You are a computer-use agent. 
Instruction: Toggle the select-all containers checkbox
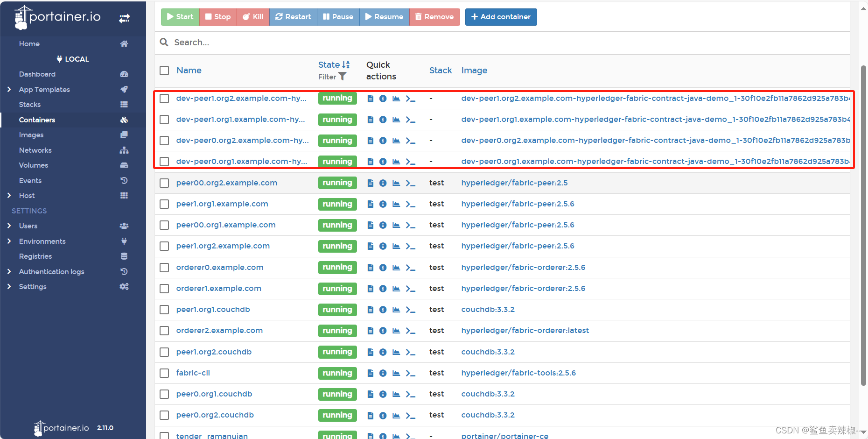164,71
